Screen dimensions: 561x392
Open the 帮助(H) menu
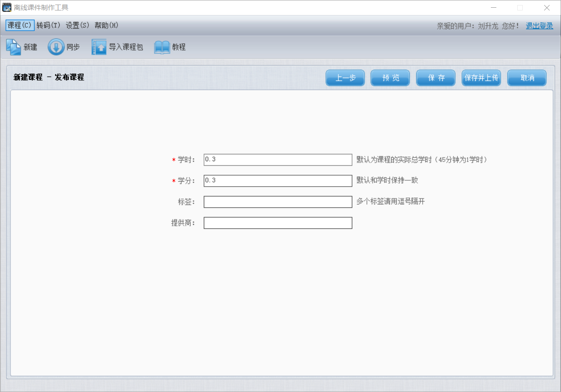107,25
